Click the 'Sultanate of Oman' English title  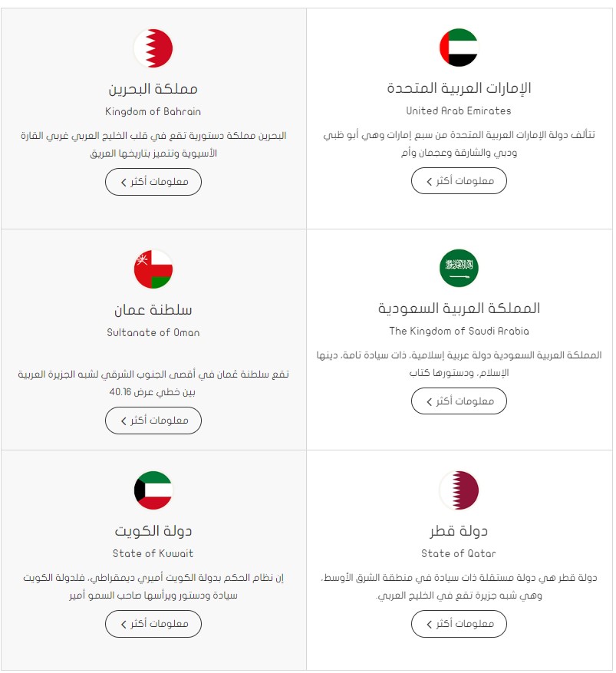153,332
